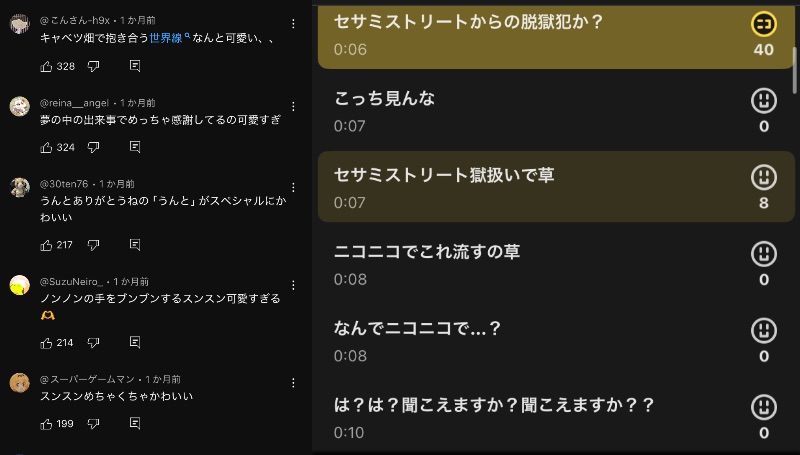This screenshot has width=800, height=455.
Task: Open three-dot menu on @reina__angel comment
Action: click(293, 103)
